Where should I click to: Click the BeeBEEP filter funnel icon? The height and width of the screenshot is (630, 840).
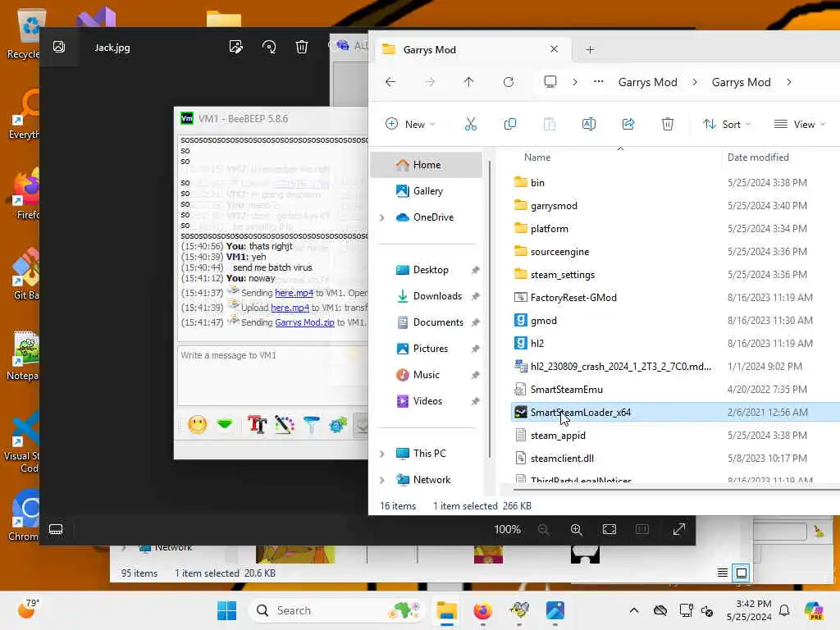(311, 425)
